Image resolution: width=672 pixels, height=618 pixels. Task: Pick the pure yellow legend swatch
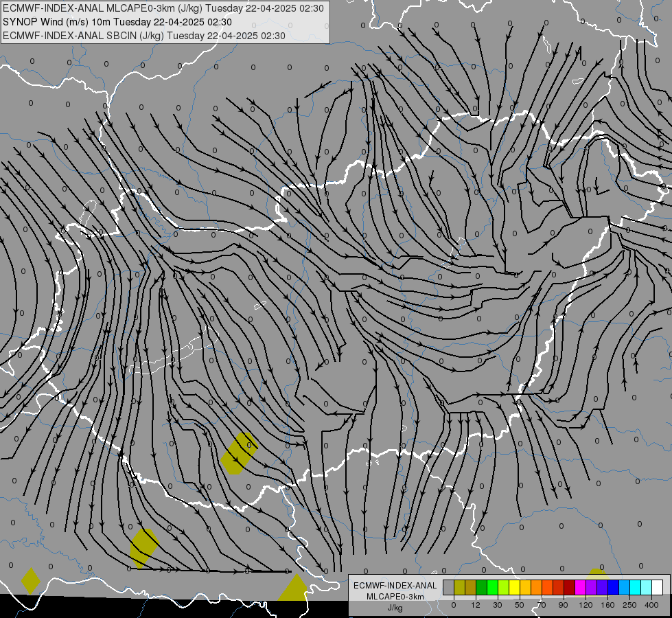(x=515, y=587)
